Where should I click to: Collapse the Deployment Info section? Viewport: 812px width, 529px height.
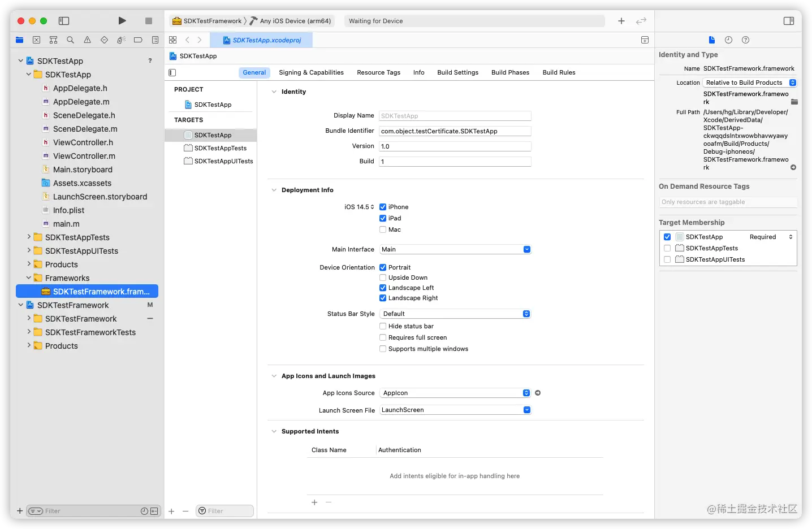click(274, 190)
